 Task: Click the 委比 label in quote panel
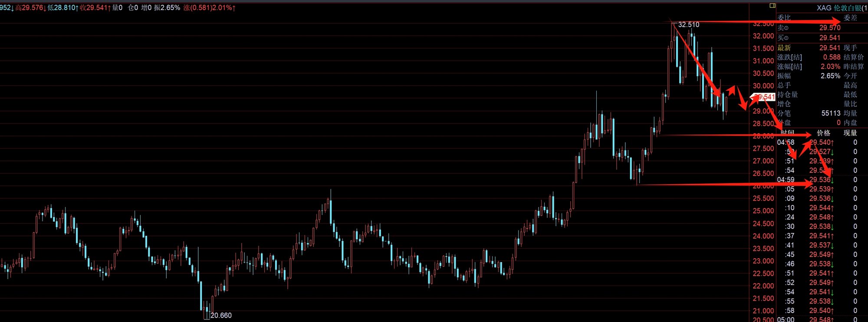click(x=784, y=18)
